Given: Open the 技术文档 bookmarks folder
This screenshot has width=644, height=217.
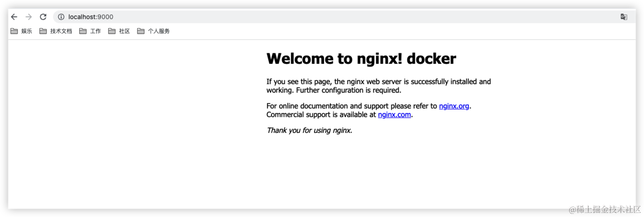Looking at the screenshot, I should pyautogui.click(x=56, y=31).
